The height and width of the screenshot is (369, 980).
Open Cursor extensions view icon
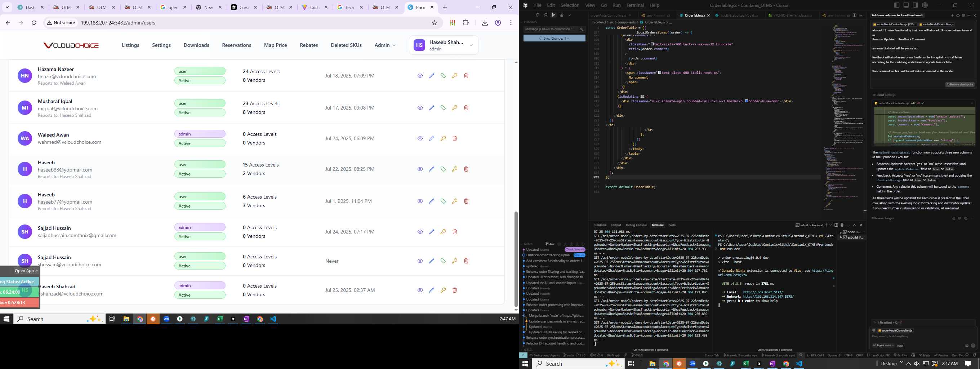[x=561, y=15]
